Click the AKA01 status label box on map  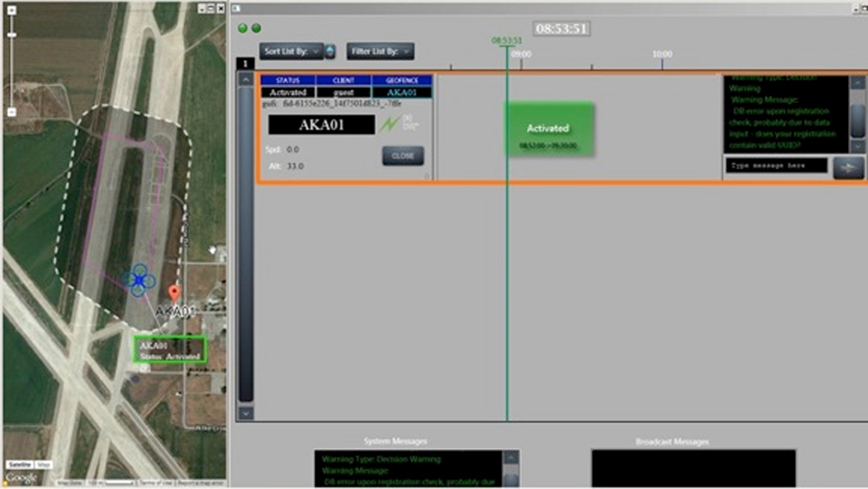(x=170, y=350)
